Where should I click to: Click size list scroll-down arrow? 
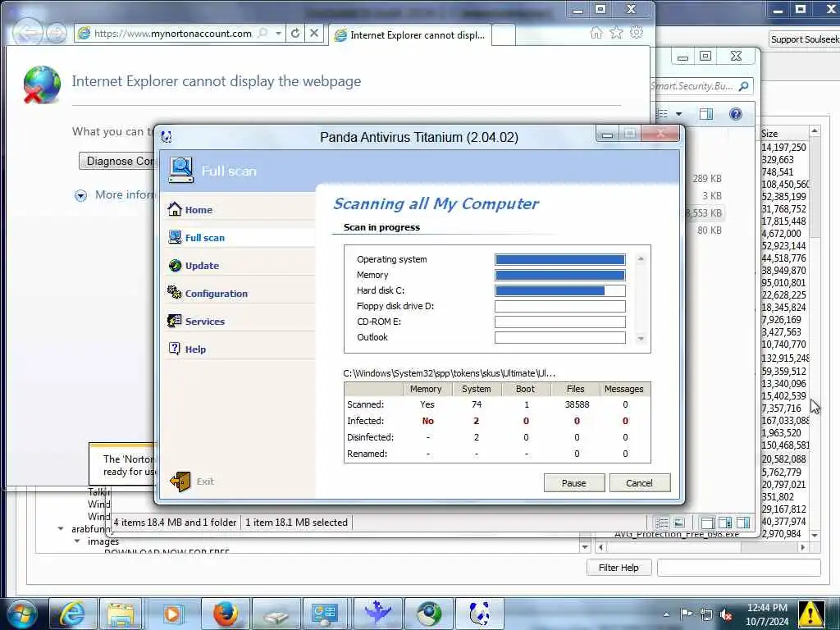tap(815, 535)
